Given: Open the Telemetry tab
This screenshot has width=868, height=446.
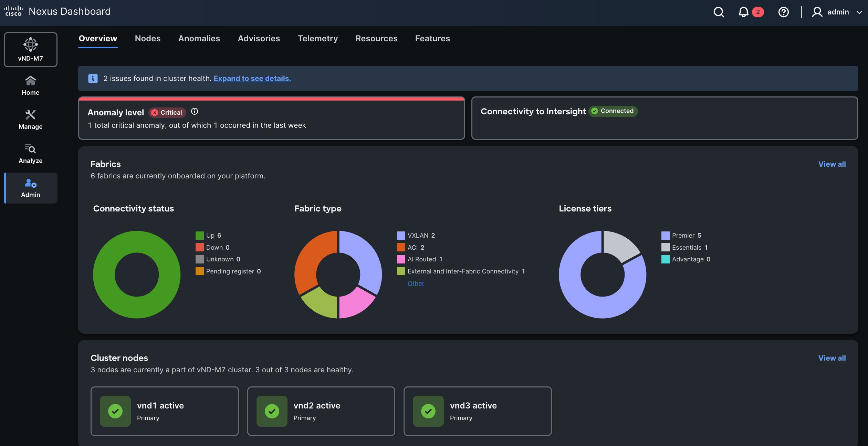Looking at the screenshot, I should pyautogui.click(x=318, y=39).
